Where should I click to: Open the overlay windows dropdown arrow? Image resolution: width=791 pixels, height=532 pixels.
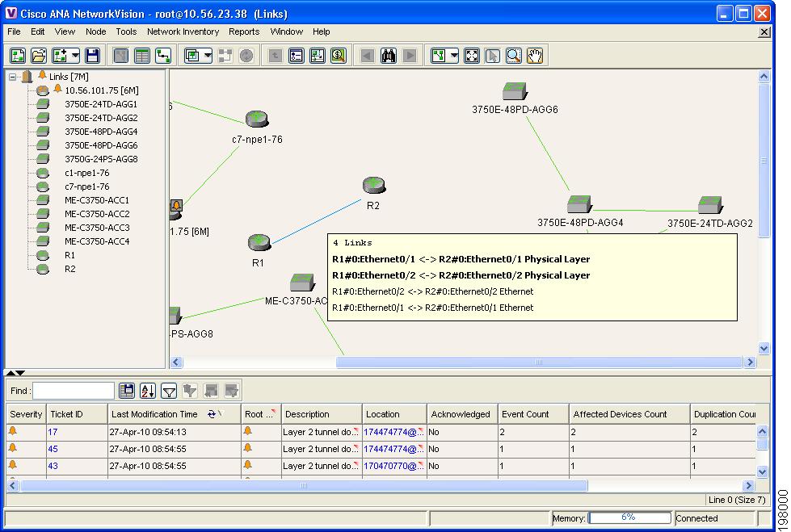pos(208,56)
